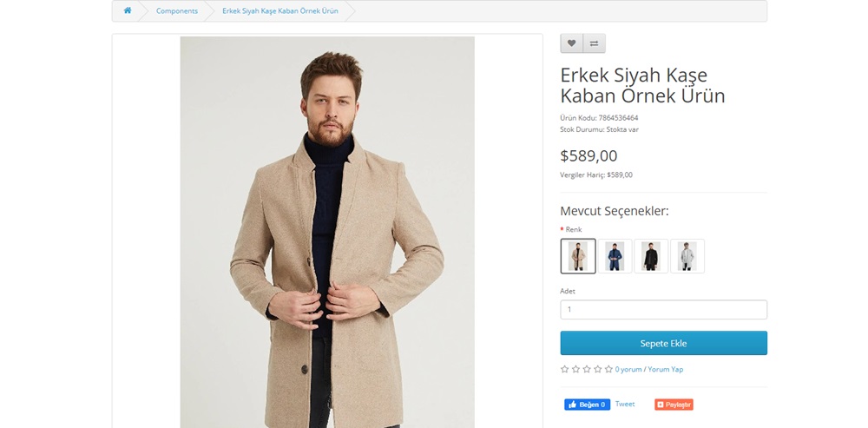868x428 pixels.
Task: Click the Sepete Ekle button
Action: pos(663,343)
